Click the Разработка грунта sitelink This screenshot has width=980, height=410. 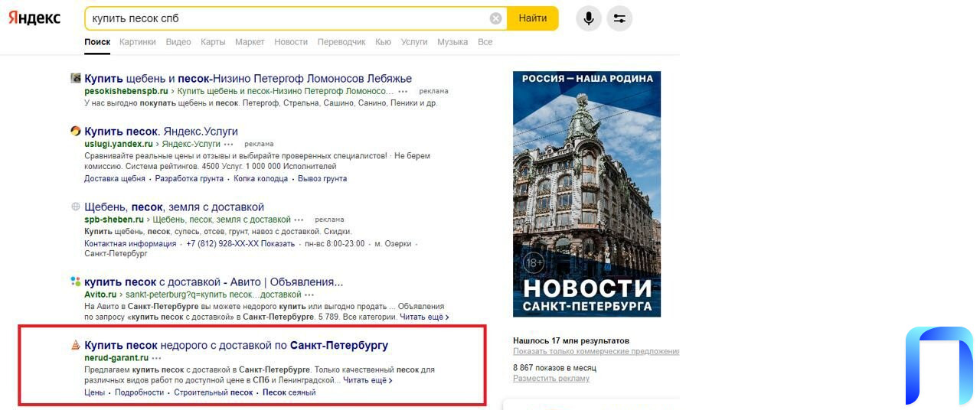coord(189,178)
